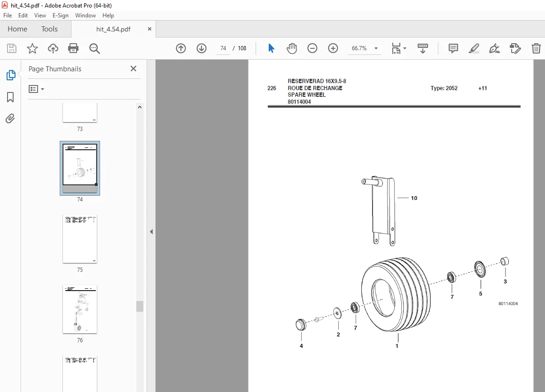Click the '80114004' number under the diagram
The image size is (545, 392).
508,303
